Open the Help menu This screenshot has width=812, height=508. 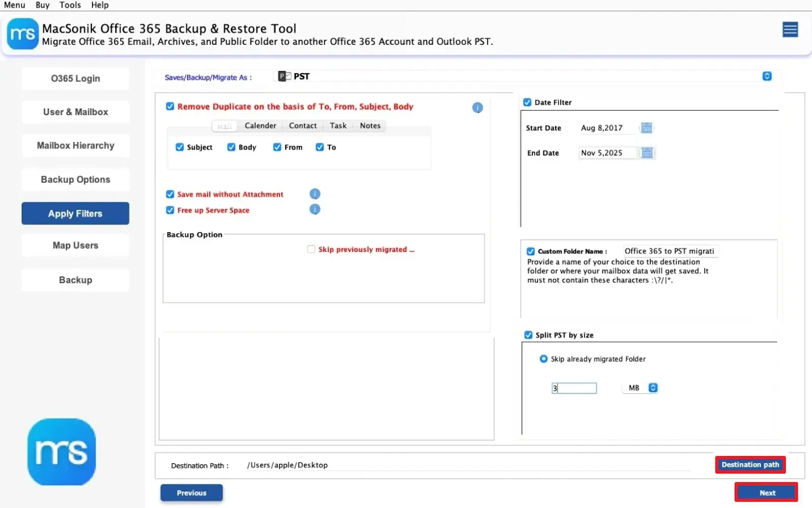pos(100,5)
